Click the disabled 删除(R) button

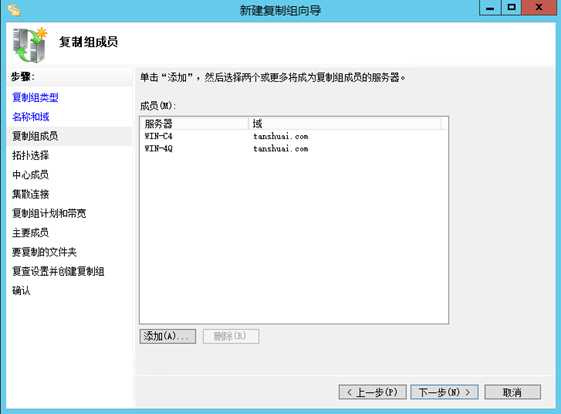231,336
